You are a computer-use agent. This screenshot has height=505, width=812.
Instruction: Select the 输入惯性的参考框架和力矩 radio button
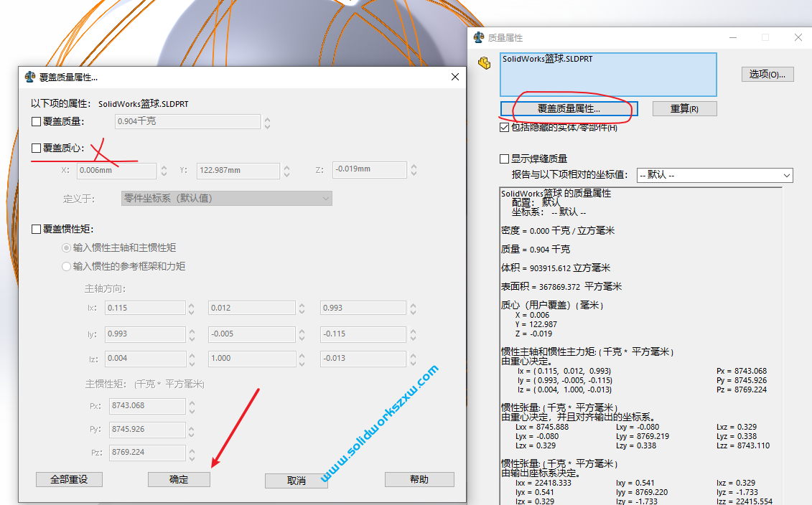tap(65, 266)
